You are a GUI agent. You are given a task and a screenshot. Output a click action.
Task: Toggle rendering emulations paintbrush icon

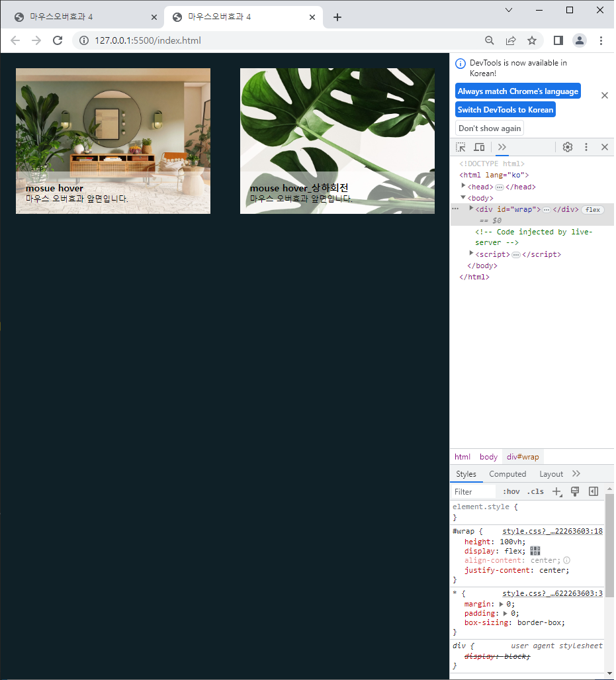pyautogui.click(x=575, y=492)
